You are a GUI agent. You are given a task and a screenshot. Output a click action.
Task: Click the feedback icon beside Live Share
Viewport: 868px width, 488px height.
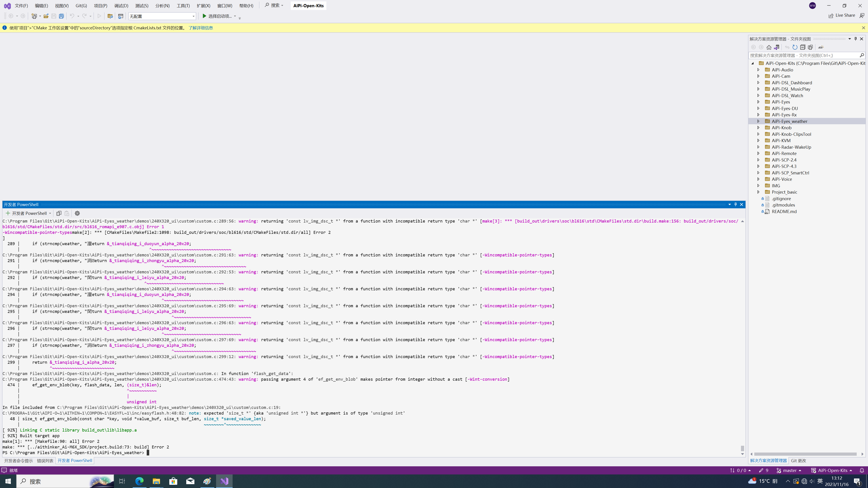tap(862, 16)
